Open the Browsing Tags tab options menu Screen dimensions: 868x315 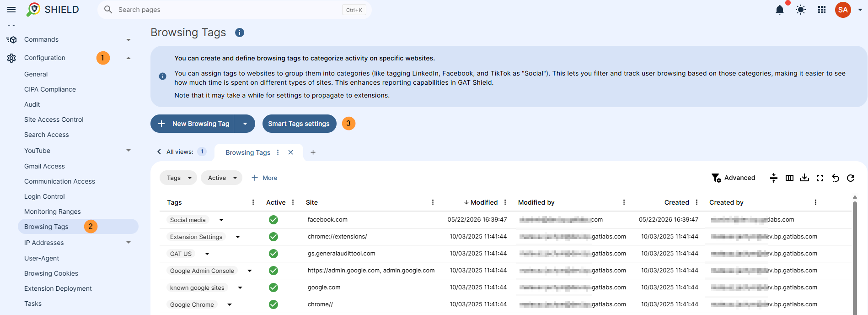tap(278, 152)
